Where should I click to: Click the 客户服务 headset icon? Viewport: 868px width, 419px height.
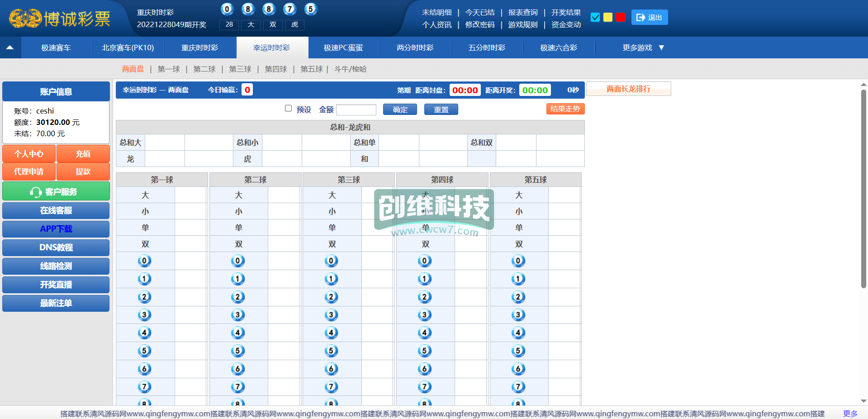coord(36,192)
